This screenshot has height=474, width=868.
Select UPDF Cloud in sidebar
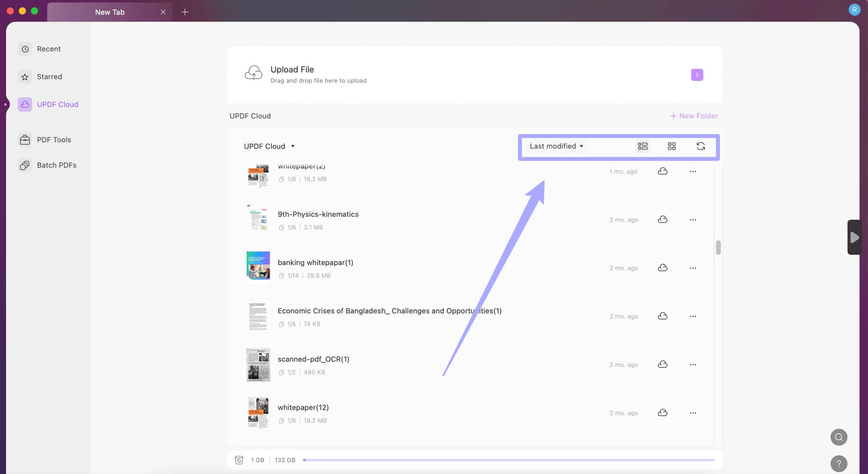(48, 104)
